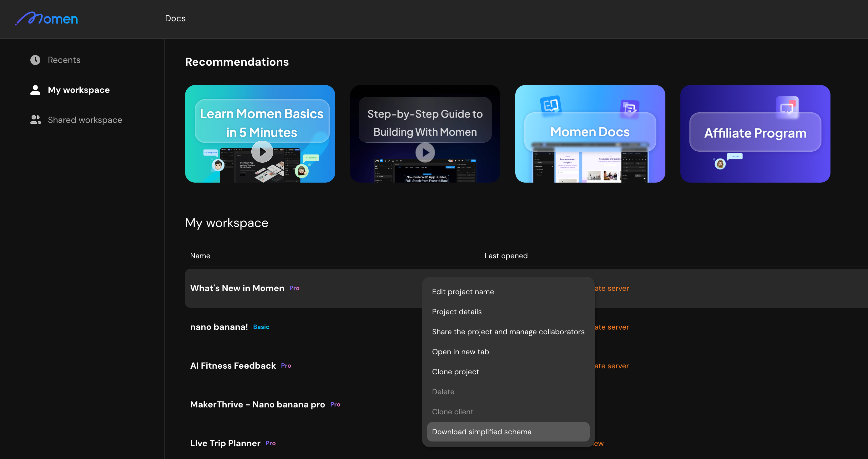Screen dimensions: 868x459
Task: Open the nano banana! project
Action: 219,327
